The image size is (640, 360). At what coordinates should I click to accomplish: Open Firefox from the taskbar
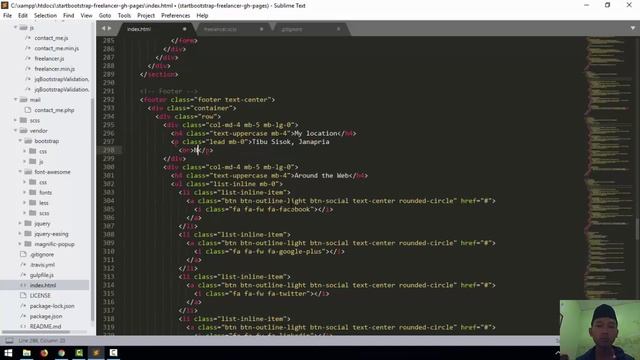pos(44,353)
